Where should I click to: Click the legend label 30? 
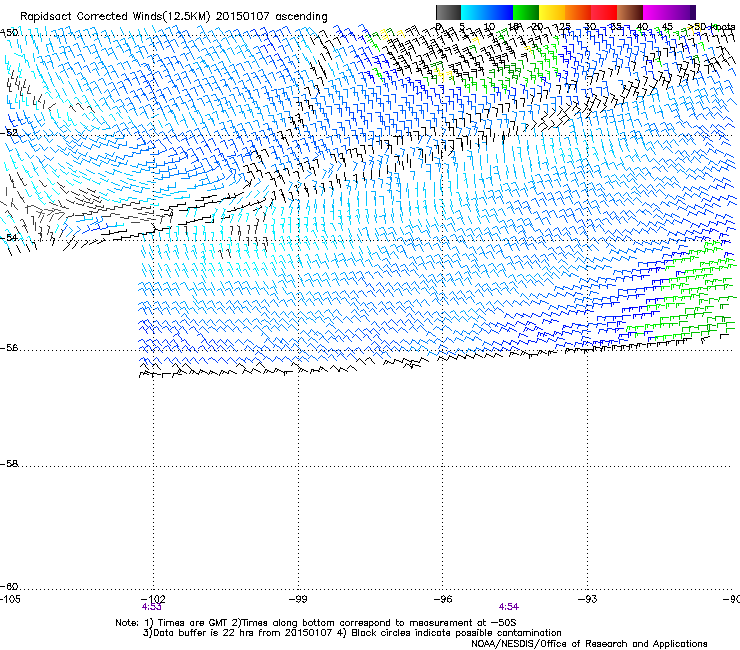click(590, 26)
